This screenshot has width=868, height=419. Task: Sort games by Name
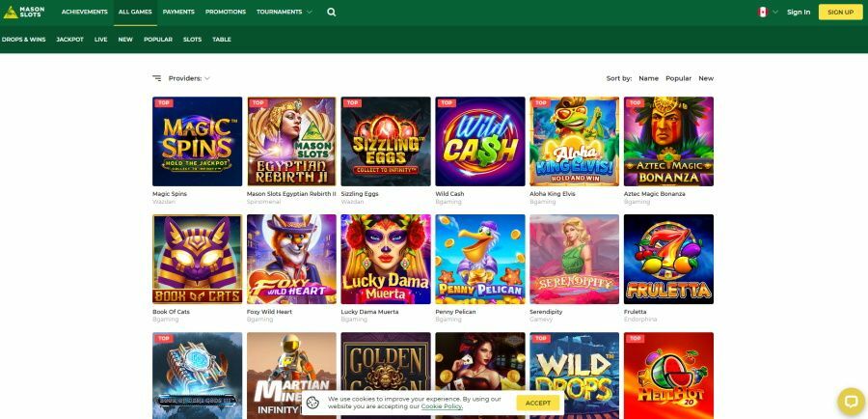(648, 78)
